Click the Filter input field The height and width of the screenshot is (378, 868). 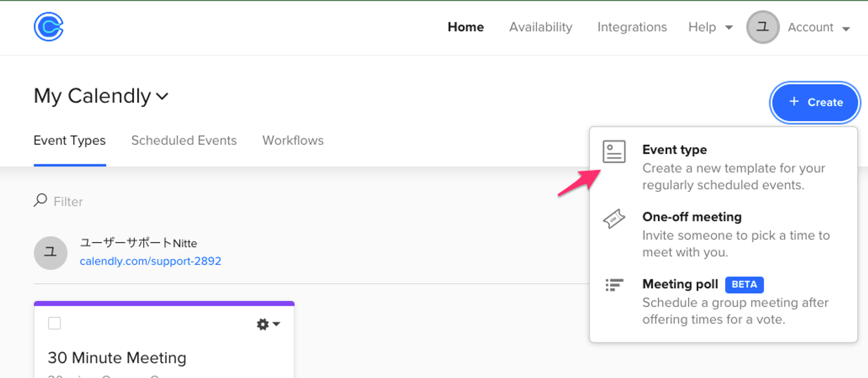point(68,202)
